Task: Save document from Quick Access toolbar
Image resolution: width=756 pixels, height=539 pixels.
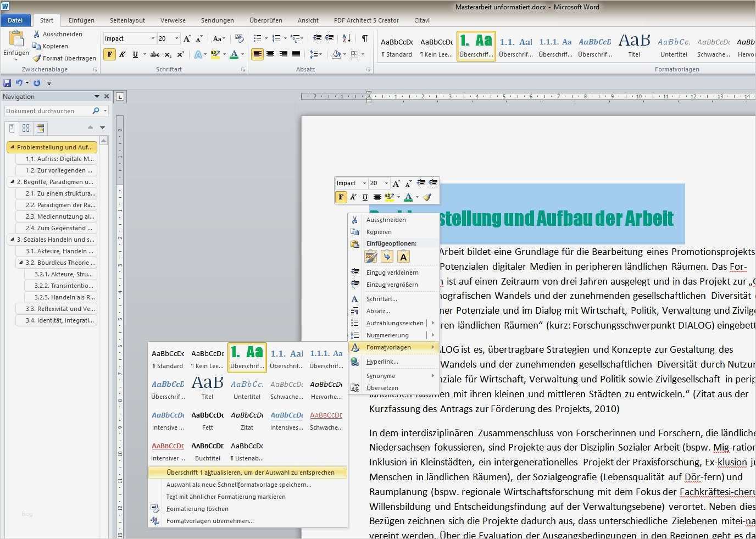Action: pos(7,82)
